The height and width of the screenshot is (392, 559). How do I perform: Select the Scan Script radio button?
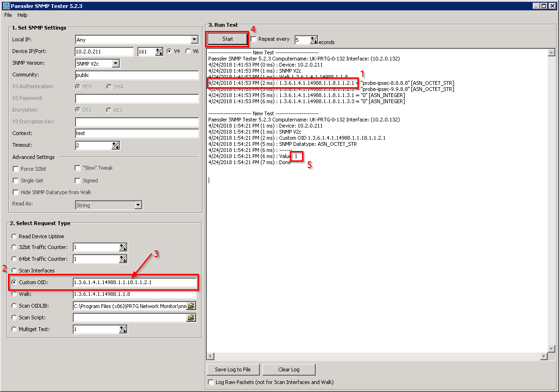coord(14,317)
